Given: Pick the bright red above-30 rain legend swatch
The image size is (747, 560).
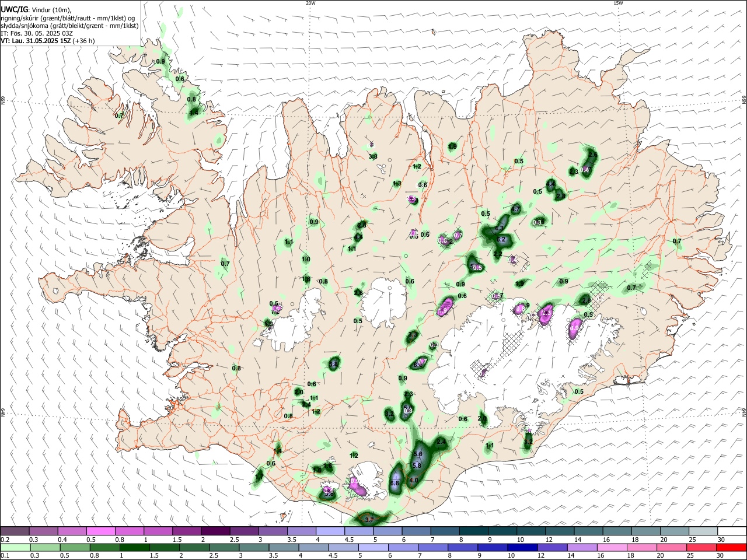Looking at the screenshot, I should coord(732,547).
